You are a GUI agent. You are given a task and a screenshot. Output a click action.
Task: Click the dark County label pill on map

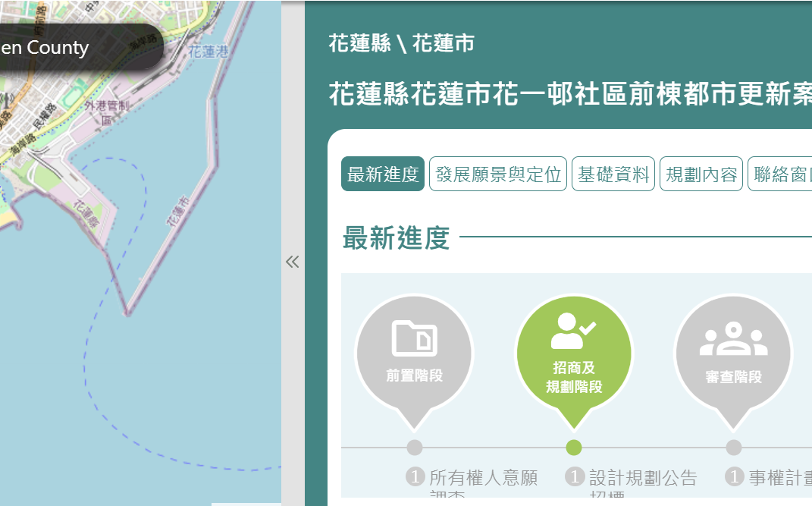coord(76,48)
